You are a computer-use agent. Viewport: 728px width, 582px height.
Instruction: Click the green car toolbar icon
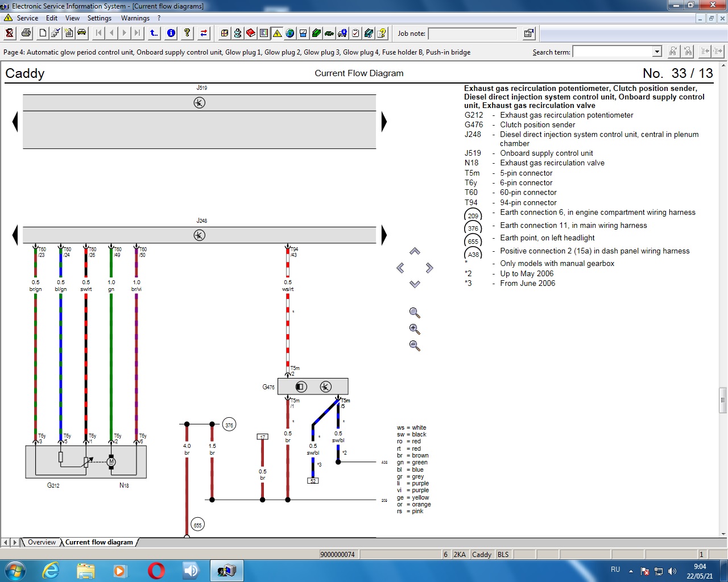tap(329, 33)
